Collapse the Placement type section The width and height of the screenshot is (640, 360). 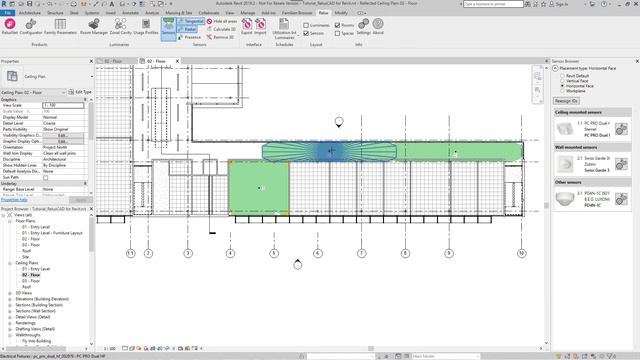point(555,68)
